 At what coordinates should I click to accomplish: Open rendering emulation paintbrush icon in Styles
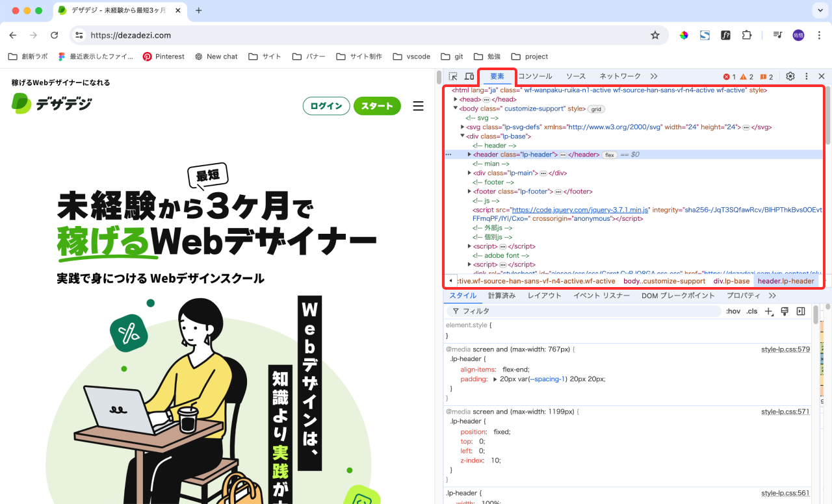coord(785,312)
